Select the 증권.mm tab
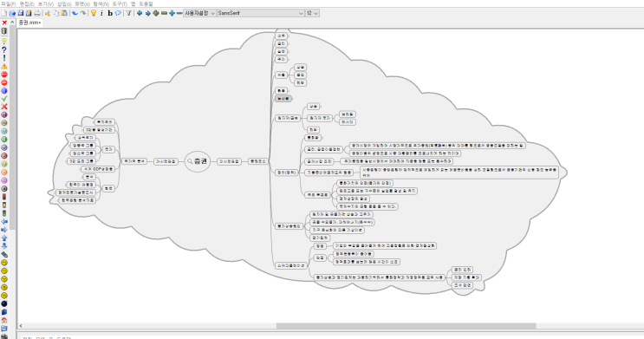This screenshot has width=644, height=339. [29, 23]
